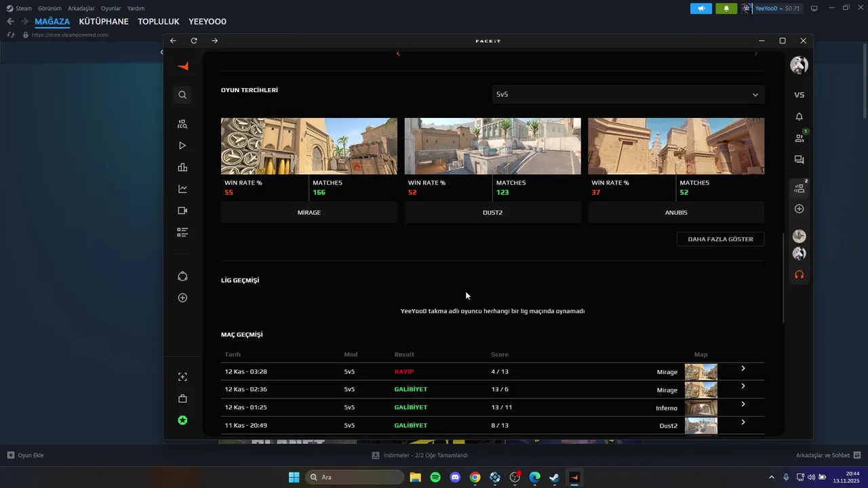This screenshot has width=868, height=488.
Task: Click the FACEIT orange logo icon
Action: 182,66
